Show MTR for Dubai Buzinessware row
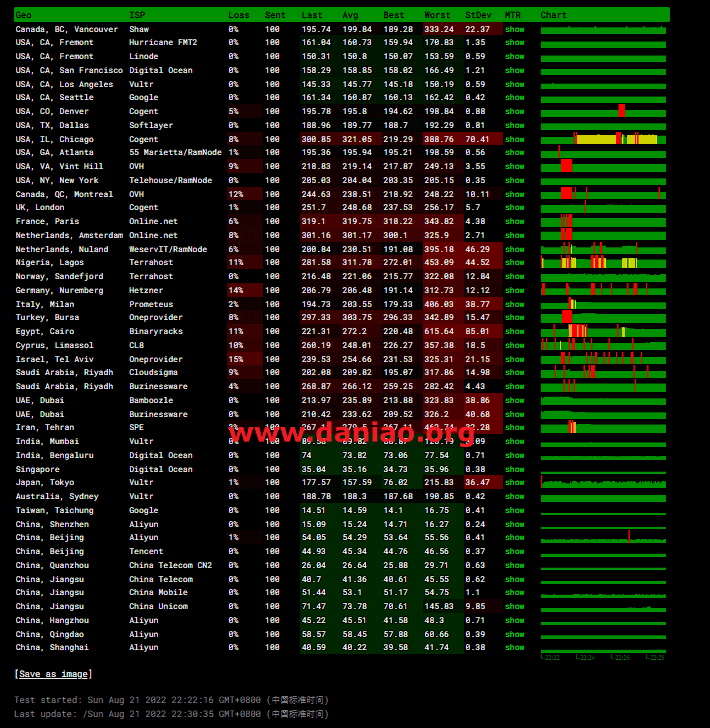 coord(515,414)
